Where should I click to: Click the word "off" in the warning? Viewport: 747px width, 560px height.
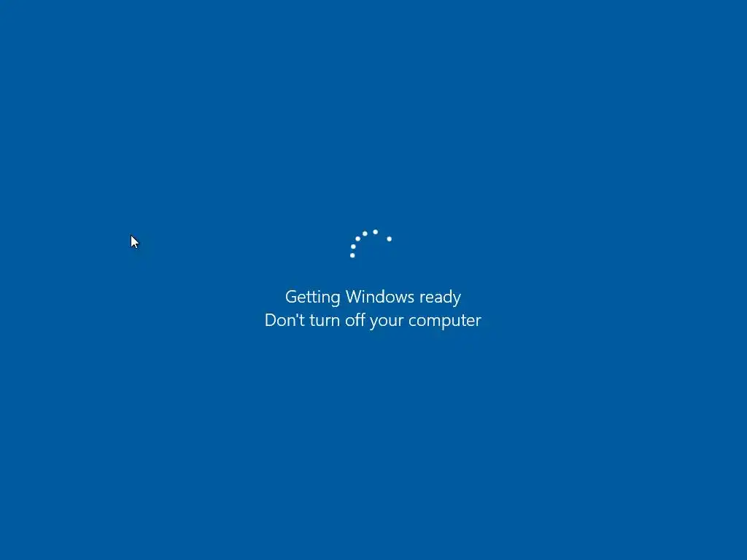click(355, 319)
